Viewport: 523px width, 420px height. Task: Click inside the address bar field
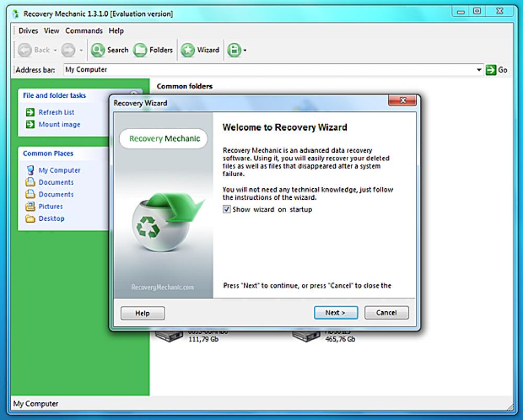tap(209, 69)
